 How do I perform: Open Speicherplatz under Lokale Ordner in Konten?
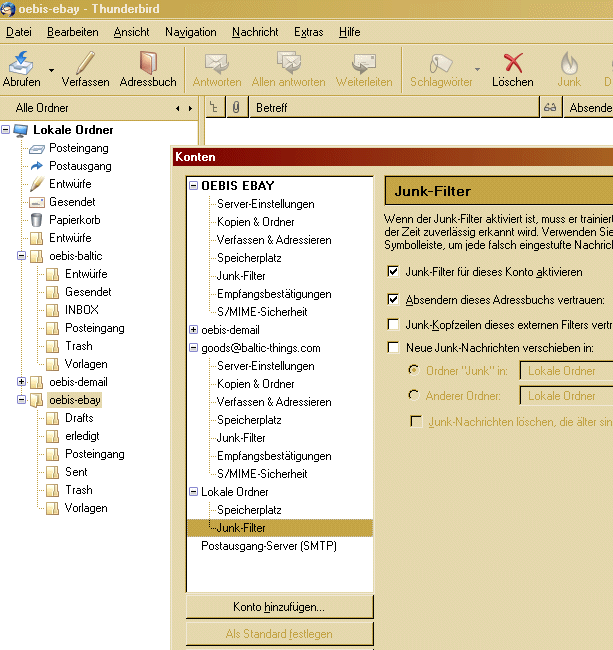point(249,509)
